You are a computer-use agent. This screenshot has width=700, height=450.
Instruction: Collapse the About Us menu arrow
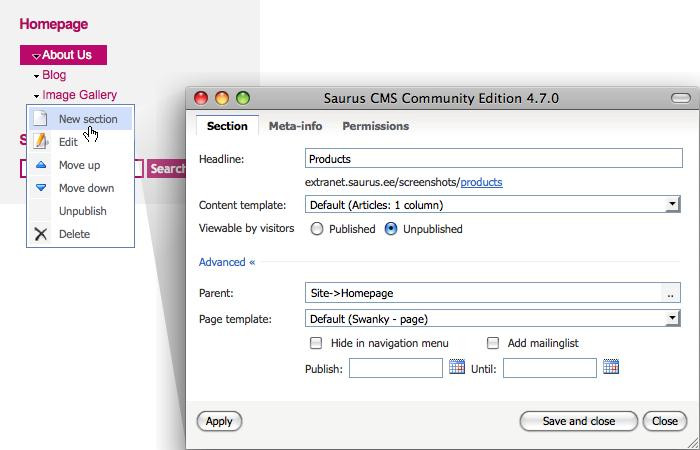click(37, 56)
